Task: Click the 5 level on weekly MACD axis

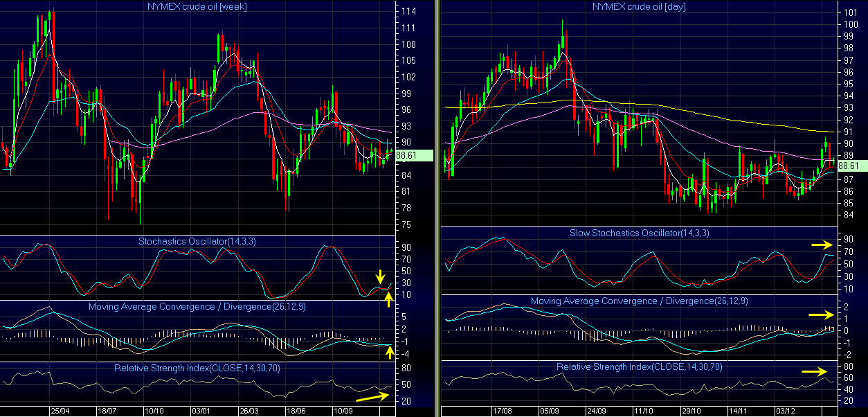Action: click(404, 317)
